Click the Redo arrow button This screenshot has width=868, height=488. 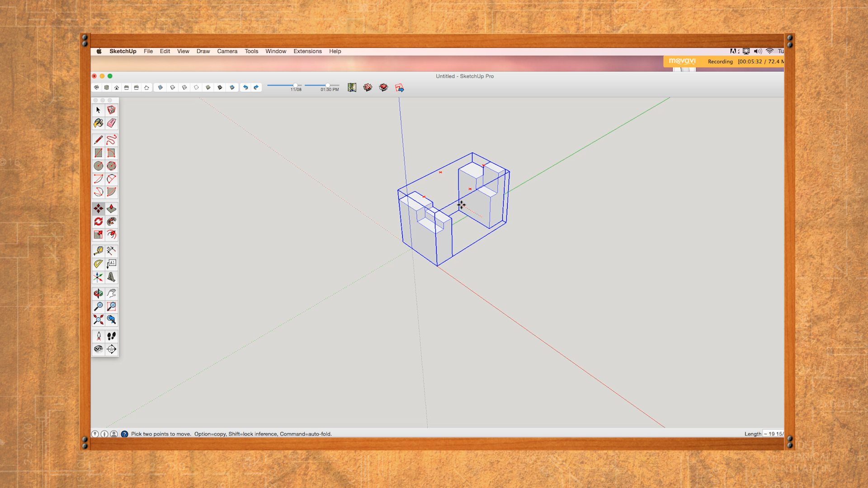click(256, 88)
